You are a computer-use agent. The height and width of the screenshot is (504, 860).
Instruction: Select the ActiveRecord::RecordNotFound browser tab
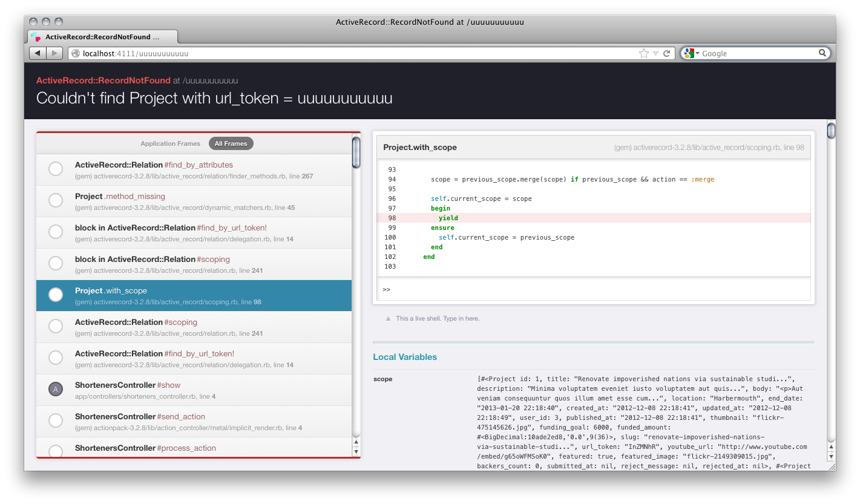pyautogui.click(x=103, y=37)
